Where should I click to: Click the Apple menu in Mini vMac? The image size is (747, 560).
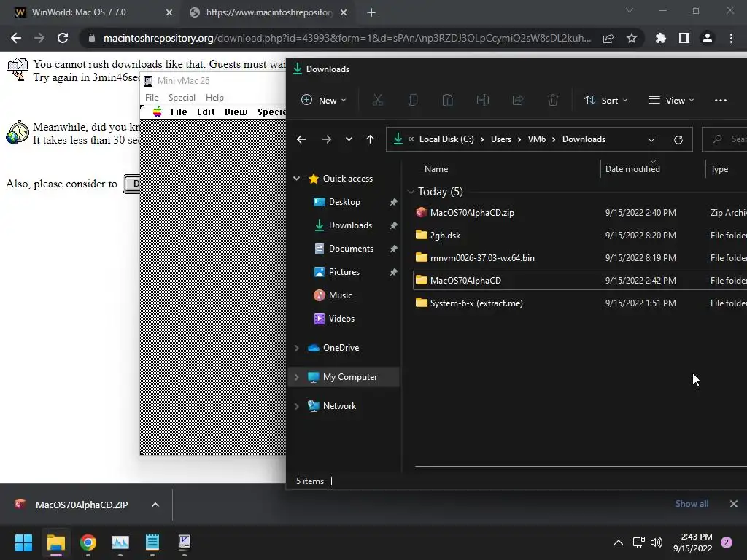158,112
